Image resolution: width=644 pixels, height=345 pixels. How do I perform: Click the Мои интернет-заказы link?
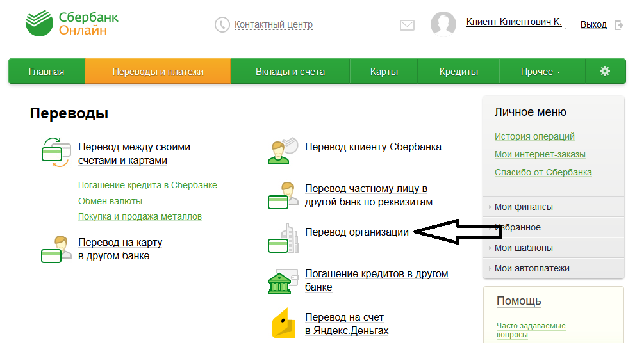point(540,154)
